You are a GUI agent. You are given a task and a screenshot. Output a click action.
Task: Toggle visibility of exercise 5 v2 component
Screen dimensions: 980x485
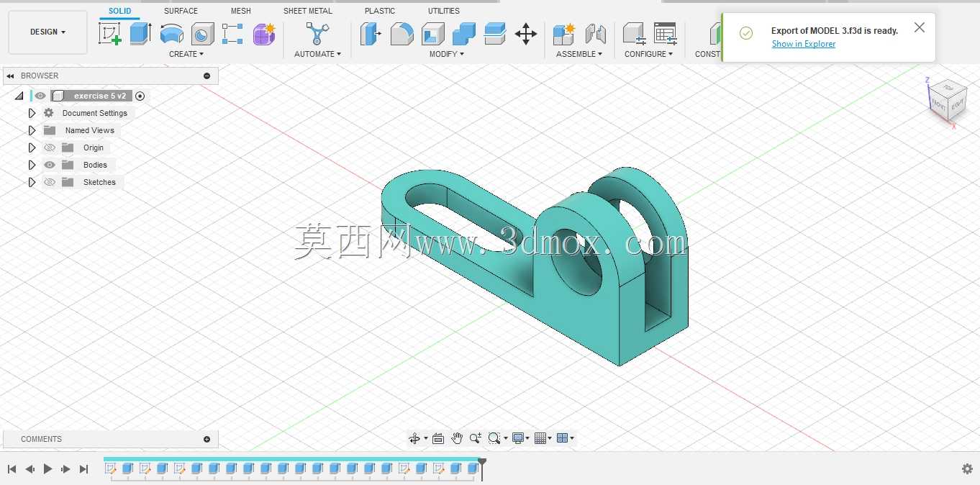pyautogui.click(x=40, y=96)
